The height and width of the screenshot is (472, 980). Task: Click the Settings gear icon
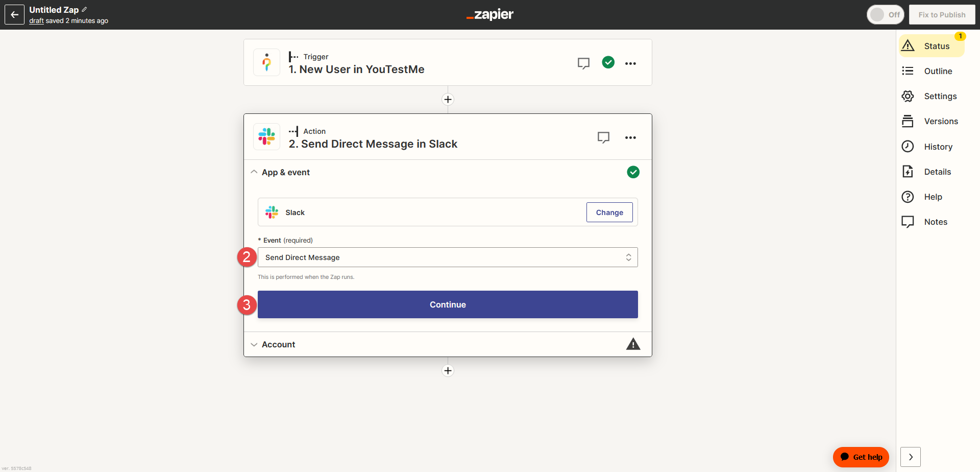[908, 96]
